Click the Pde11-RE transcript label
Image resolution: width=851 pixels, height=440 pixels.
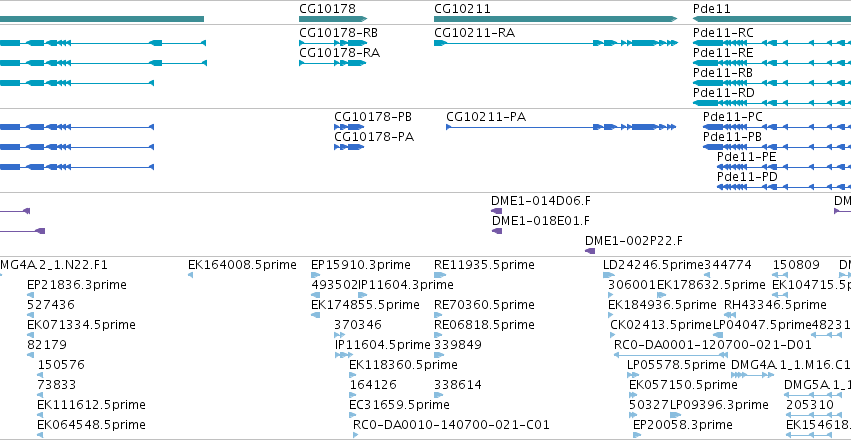tap(723, 53)
